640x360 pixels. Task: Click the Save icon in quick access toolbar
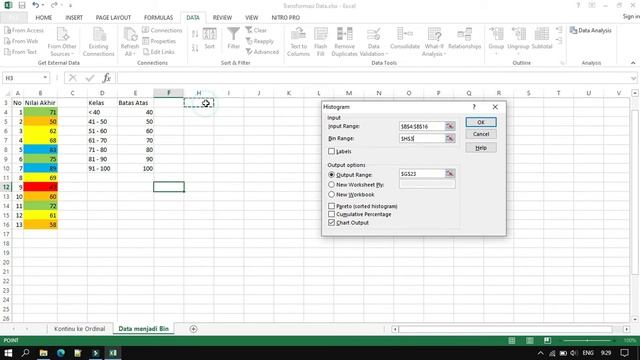pyautogui.click(x=22, y=5)
